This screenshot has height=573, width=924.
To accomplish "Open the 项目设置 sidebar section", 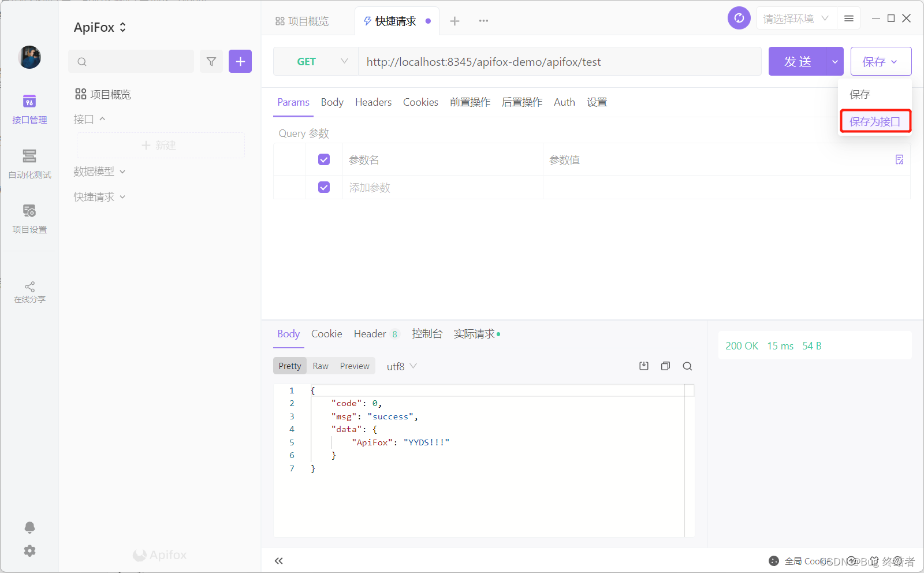I will coord(29,219).
